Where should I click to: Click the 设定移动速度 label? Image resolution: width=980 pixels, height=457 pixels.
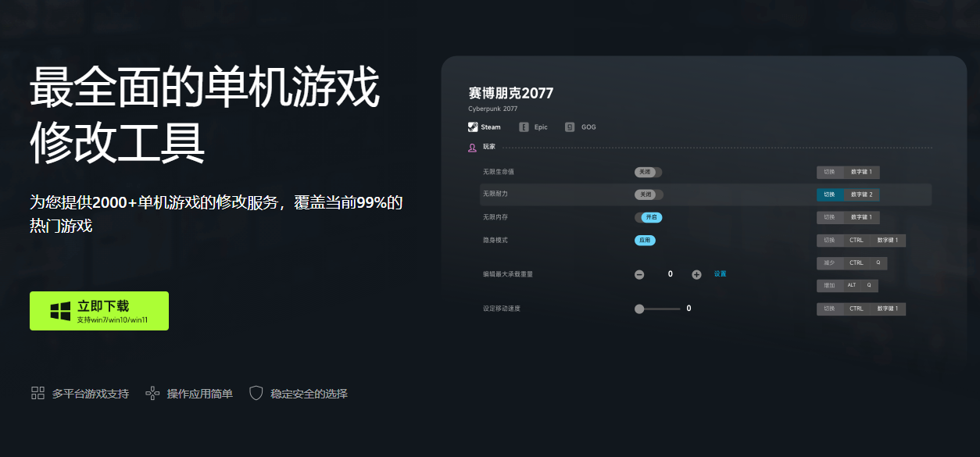tap(502, 309)
